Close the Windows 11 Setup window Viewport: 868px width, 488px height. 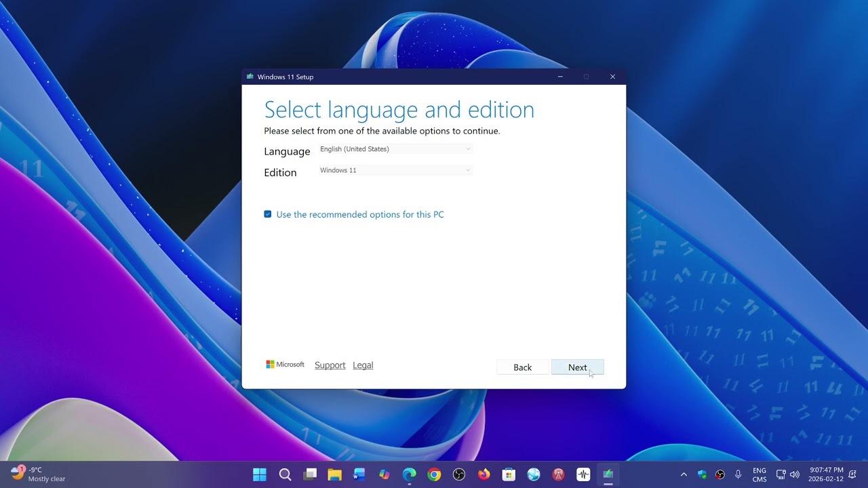pyautogui.click(x=612, y=77)
